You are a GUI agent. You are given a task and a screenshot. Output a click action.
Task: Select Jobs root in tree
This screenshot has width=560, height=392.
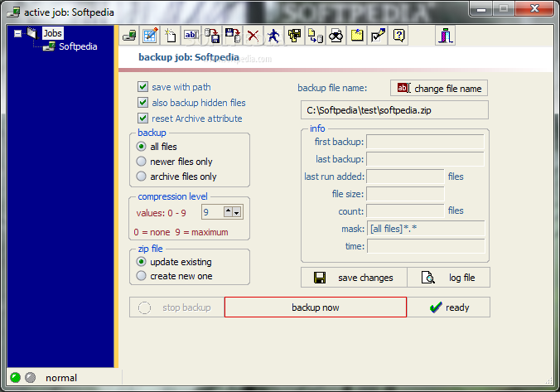point(52,33)
